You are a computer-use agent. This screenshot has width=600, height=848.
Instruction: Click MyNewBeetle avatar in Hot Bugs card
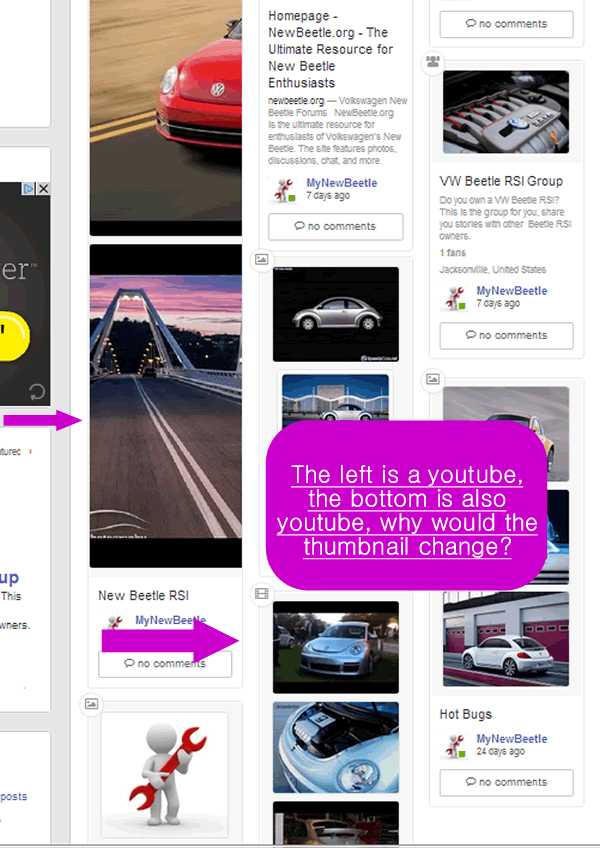pos(454,746)
